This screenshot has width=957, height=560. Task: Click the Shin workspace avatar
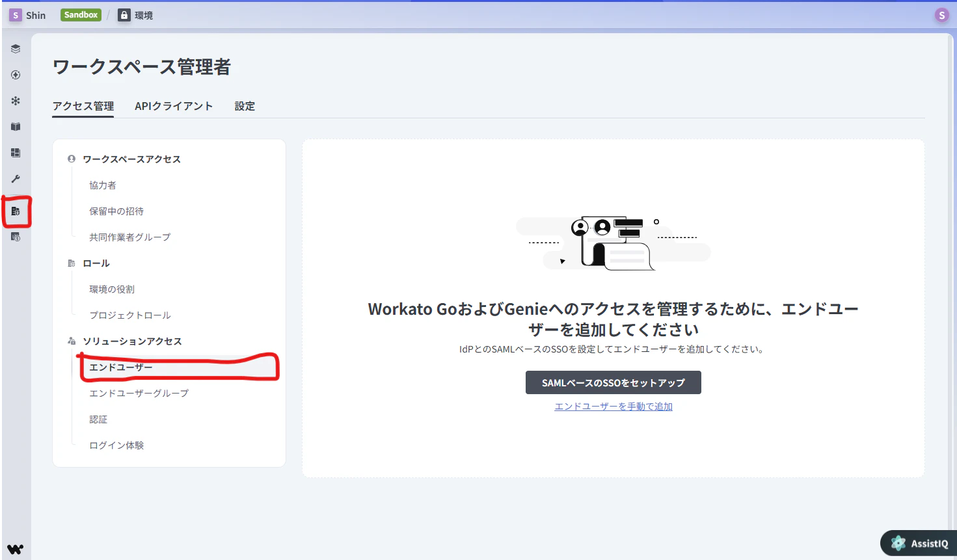point(15,15)
